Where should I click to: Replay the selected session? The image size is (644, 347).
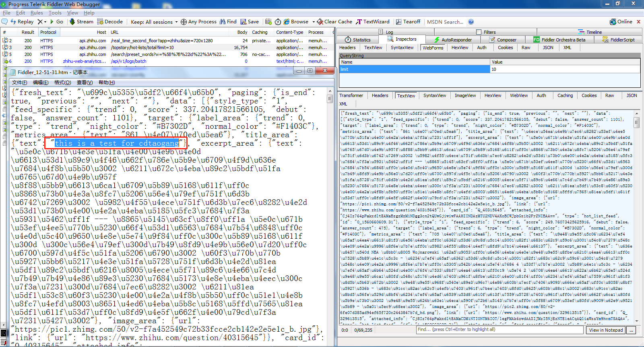(22, 22)
